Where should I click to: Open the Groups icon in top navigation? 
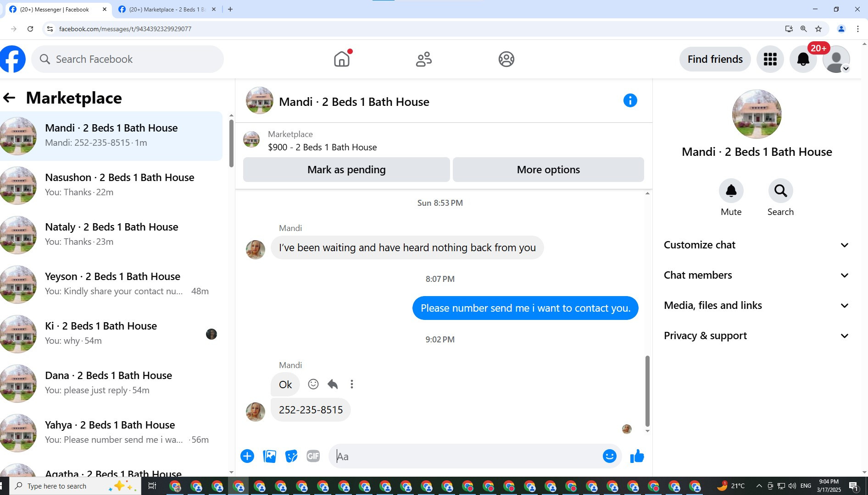pyautogui.click(x=506, y=59)
